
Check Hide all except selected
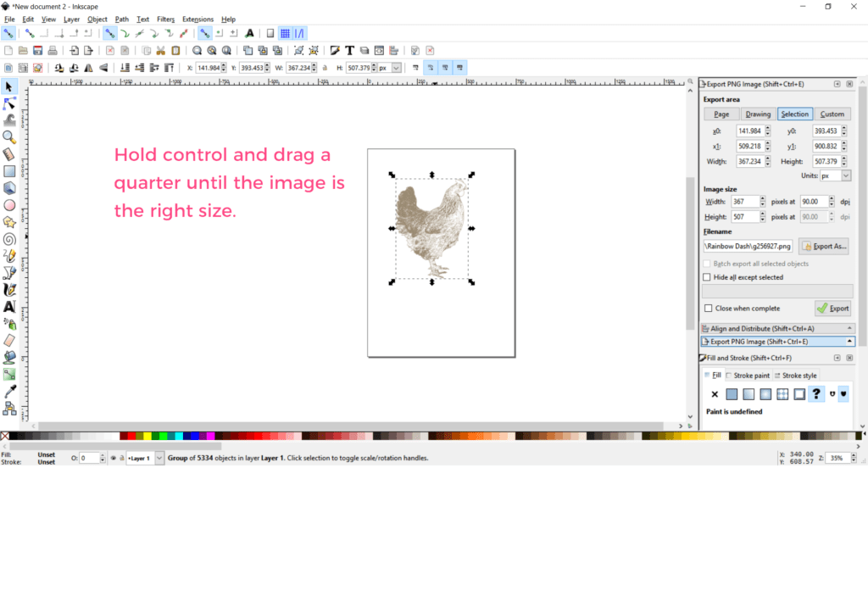tap(707, 277)
